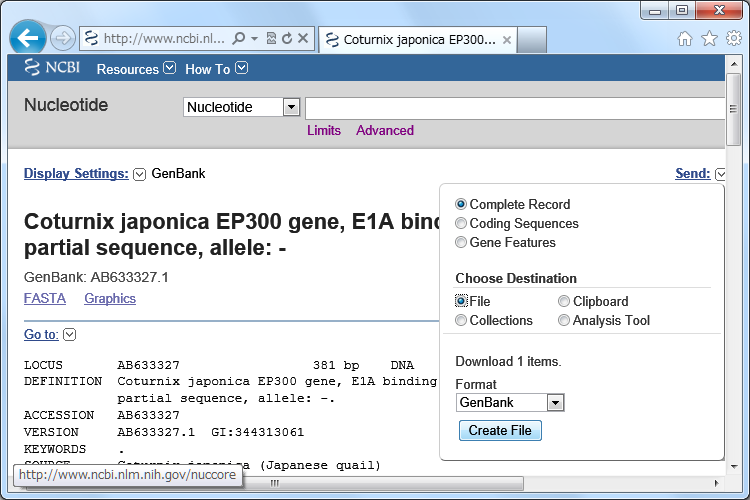750x500 pixels.
Task: Open the Nucleotide database dropdown
Action: pos(291,107)
